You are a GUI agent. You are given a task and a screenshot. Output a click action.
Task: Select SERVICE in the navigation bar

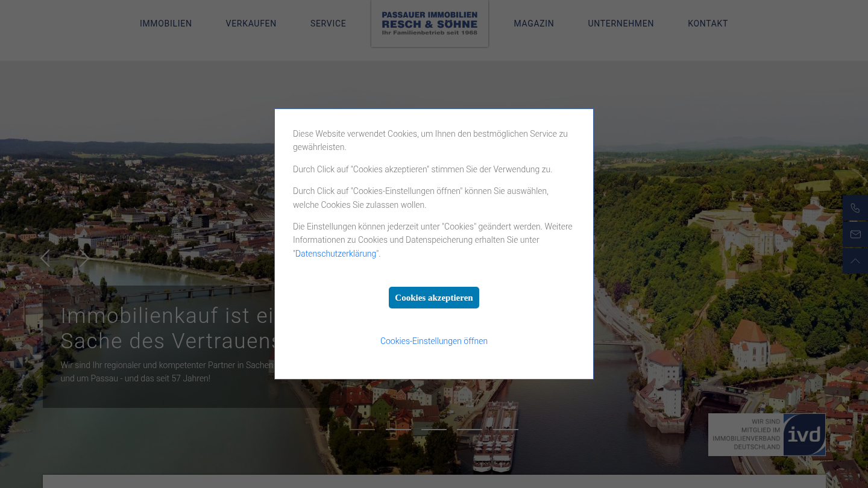pos(328,23)
